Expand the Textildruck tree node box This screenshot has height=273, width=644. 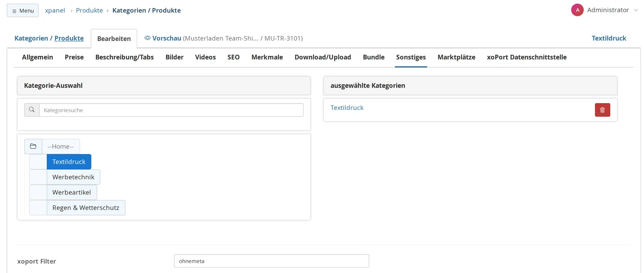[x=38, y=162]
